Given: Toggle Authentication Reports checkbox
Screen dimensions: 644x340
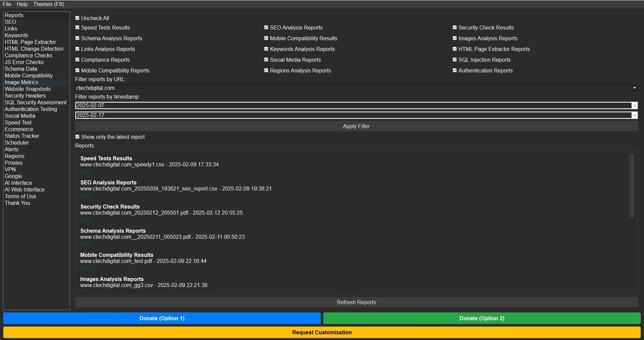Looking at the screenshot, I should point(455,70).
